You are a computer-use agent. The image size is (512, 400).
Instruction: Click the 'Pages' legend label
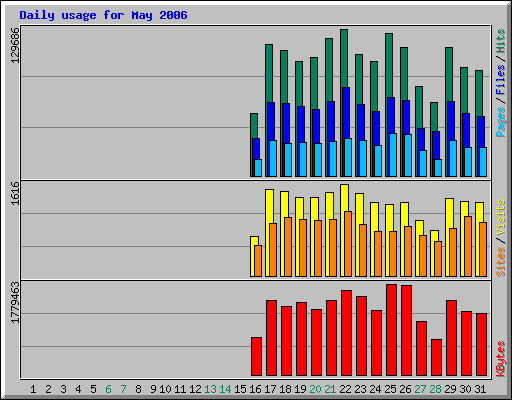500,122
